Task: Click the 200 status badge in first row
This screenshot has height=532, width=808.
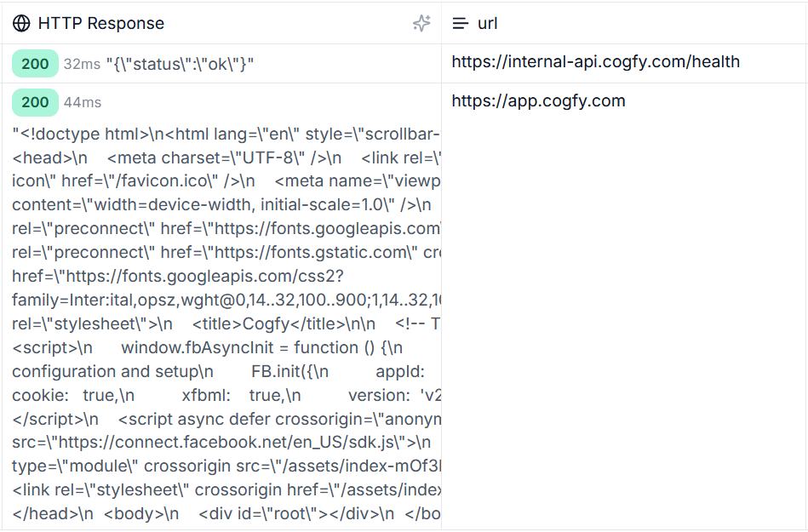Action: (x=35, y=64)
